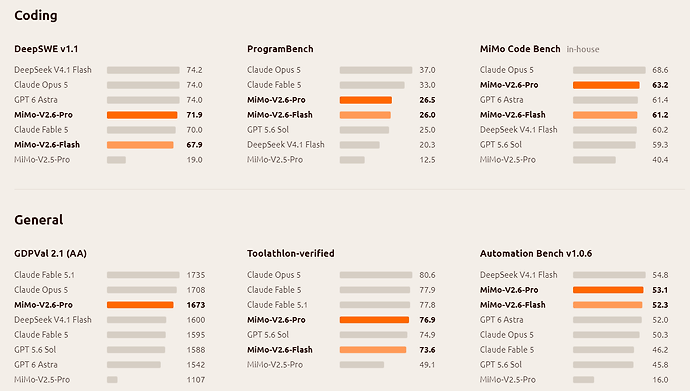Click the Automation Bench v1.0.6 heading

click(x=536, y=254)
